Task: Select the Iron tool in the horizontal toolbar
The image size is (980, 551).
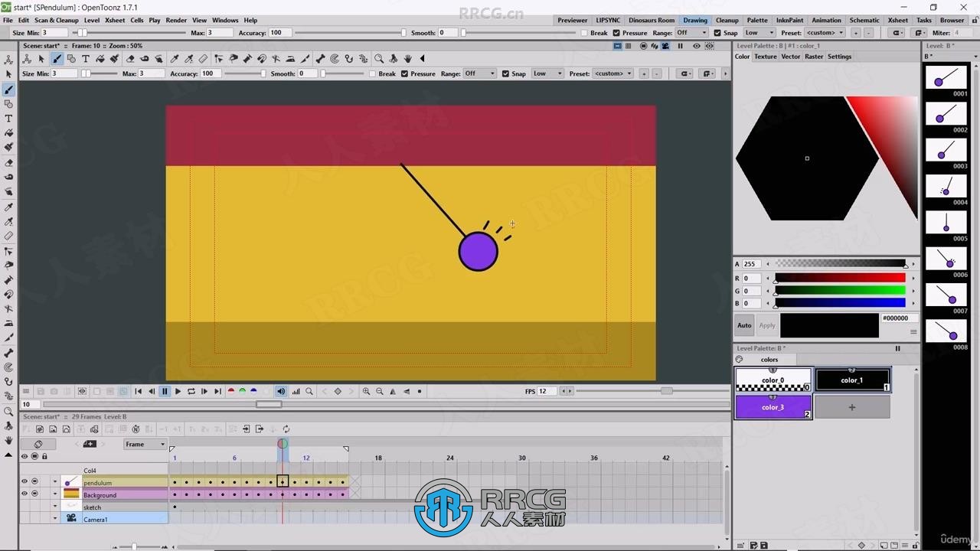Action: point(291,58)
